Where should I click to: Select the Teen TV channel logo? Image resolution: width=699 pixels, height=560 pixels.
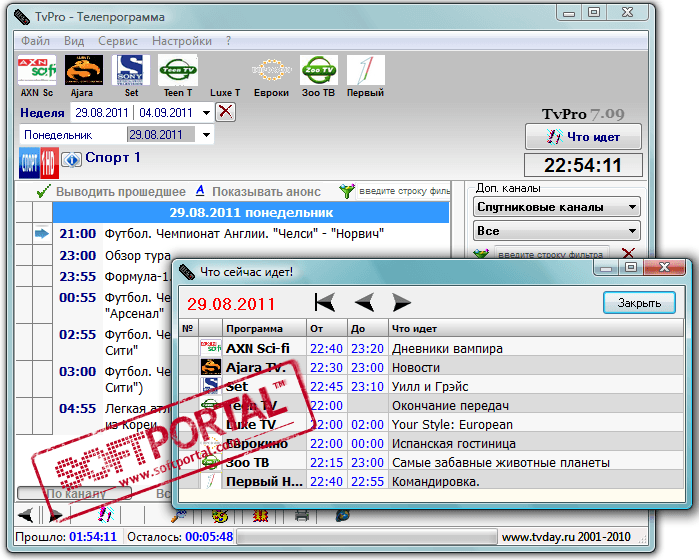click(178, 70)
